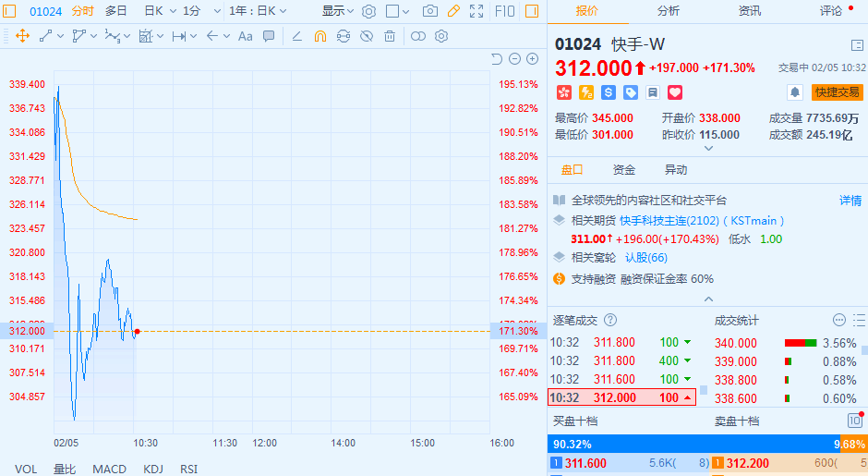Select the move crosshair cursor tool

click(x=23, y=37)
